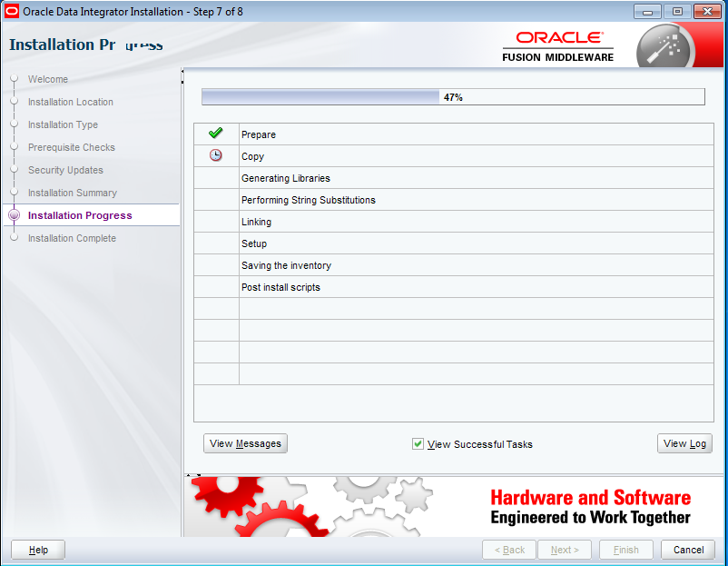The width and height of the screenshot is (728, 566).
Task: Select the Installation Progress step
Action: [80, 215]
